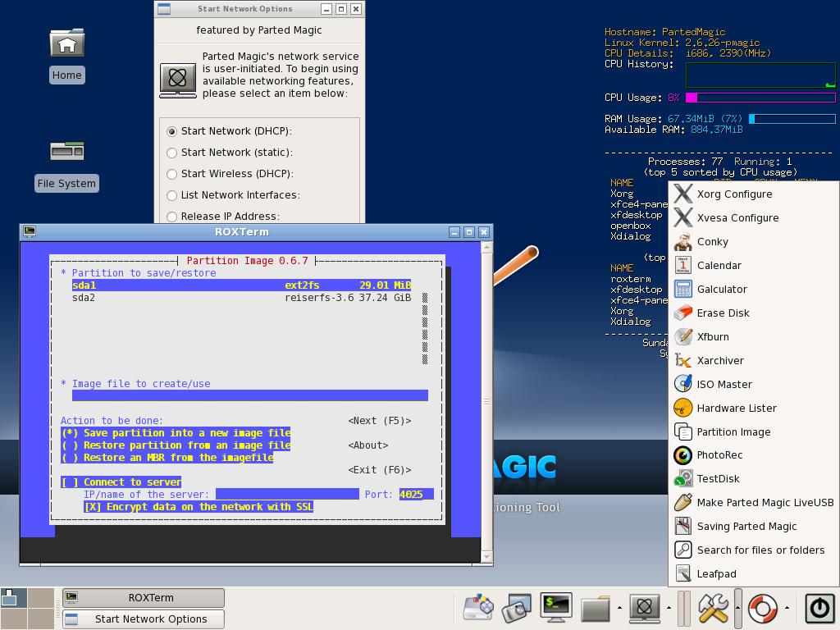Viewport: 840px width, 630px height.
Task: Open Xvesa Configure entry
Action: tap(753, 217)
